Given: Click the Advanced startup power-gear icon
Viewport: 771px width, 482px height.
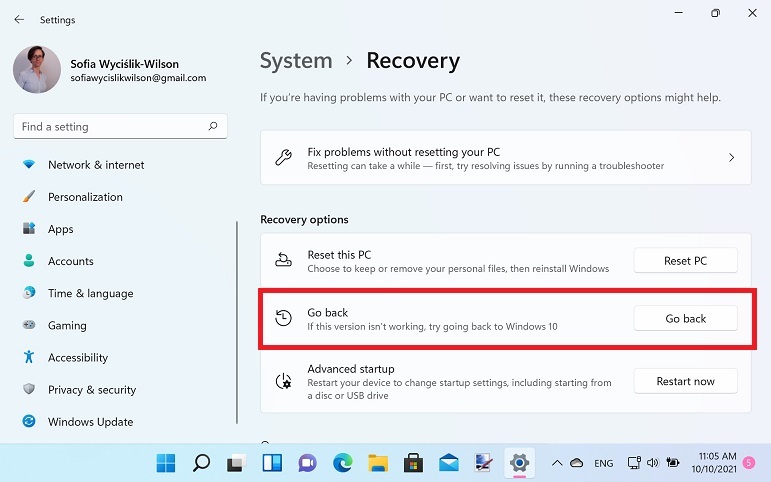Looking at the screenshot, I should tap(283, 381).
